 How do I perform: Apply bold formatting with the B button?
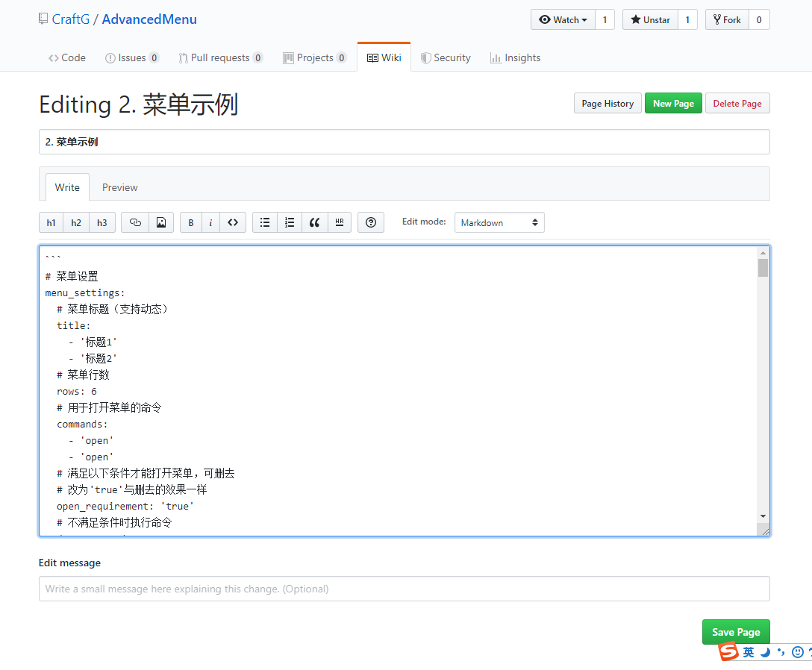click(x=191, y=222)
